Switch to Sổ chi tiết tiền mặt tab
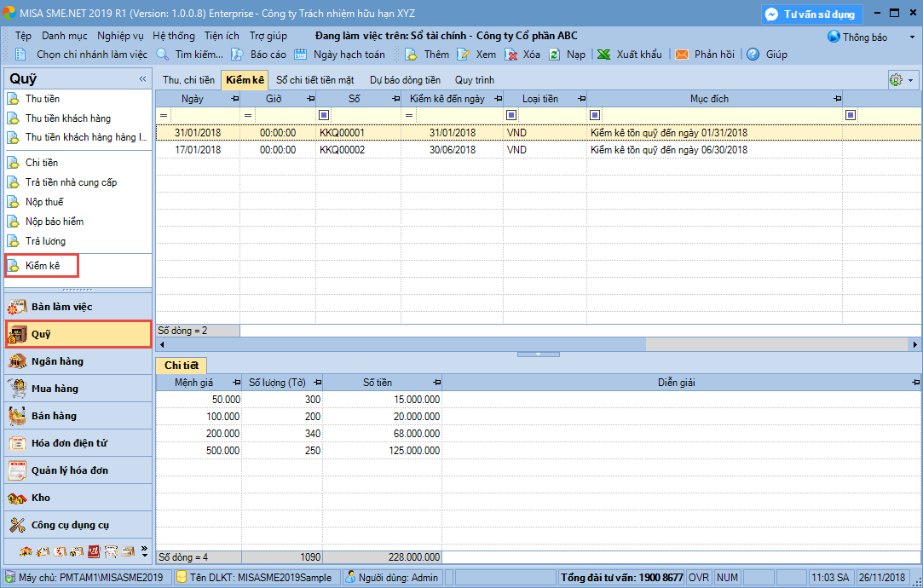Screen dimensions: 923x588 click(x=314, y=80)
